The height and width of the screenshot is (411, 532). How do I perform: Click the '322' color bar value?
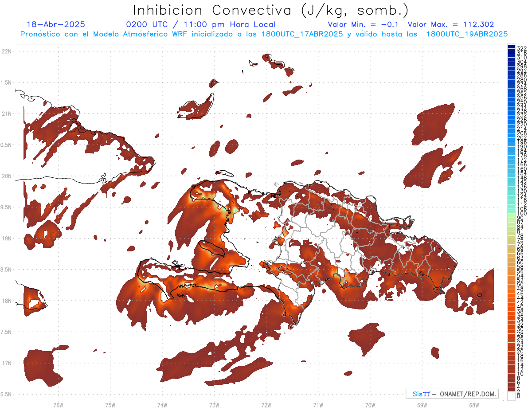(x=521, y=48)
